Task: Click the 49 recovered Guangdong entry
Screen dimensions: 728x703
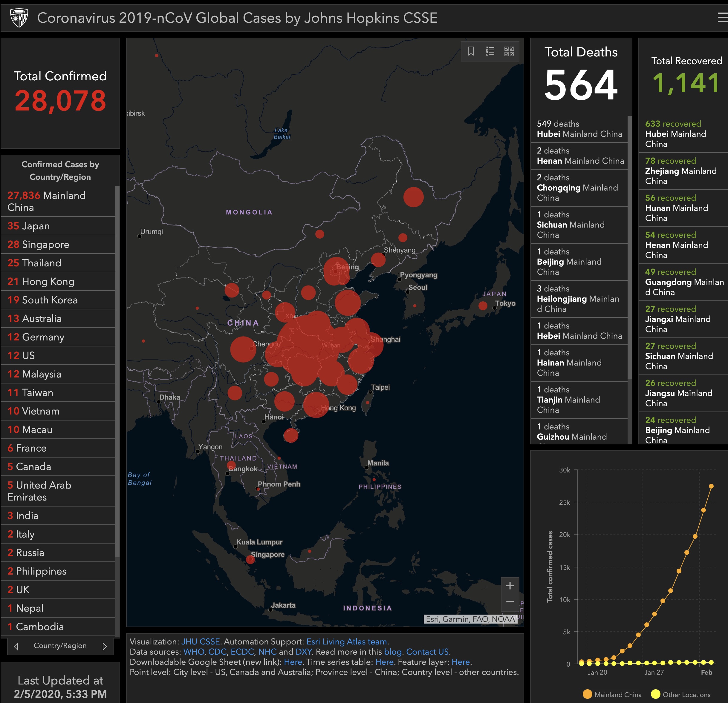Action: click(x=683, y=282)
